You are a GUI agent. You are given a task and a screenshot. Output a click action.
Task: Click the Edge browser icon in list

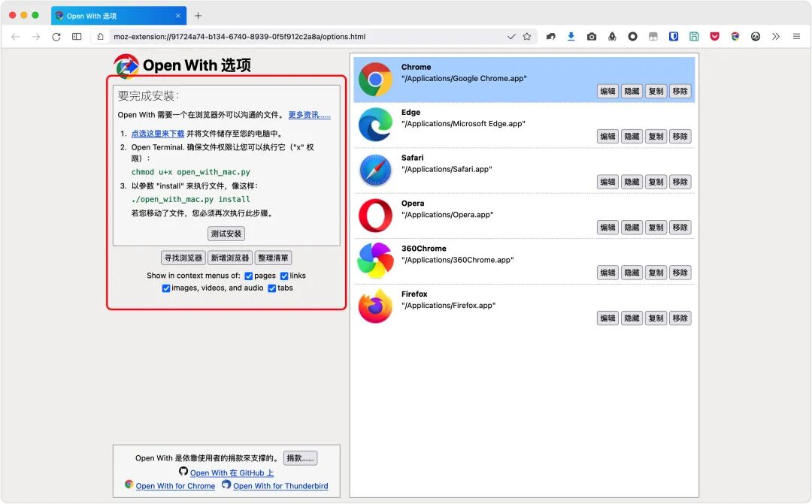tap(375, 125)
